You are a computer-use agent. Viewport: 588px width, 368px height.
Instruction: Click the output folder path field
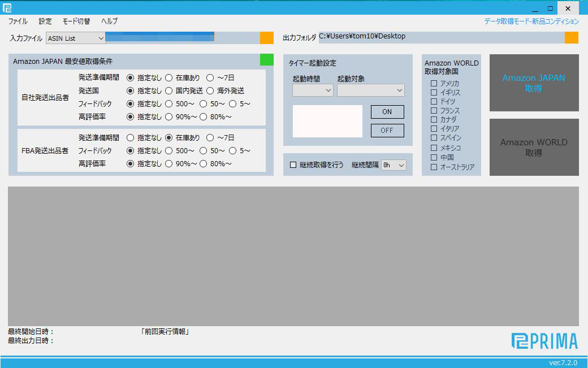click(x=442, y=37)
